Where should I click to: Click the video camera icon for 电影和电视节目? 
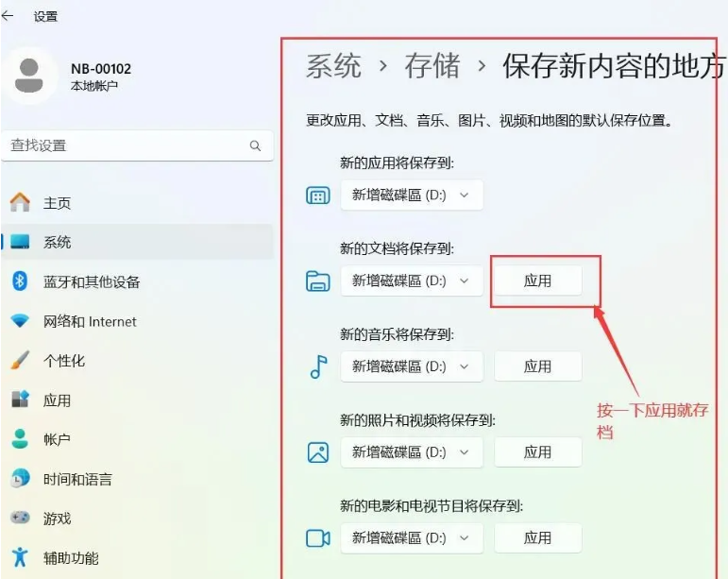318,538
